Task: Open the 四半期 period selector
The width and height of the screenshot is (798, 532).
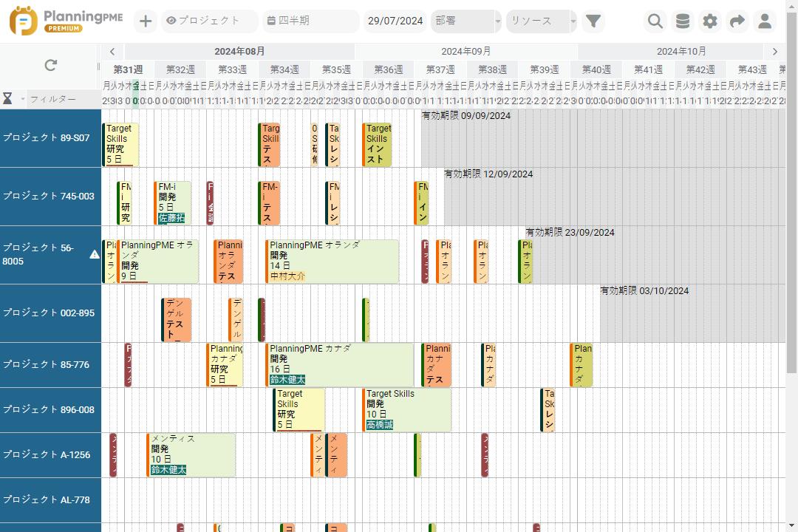Action: [310, 21]
